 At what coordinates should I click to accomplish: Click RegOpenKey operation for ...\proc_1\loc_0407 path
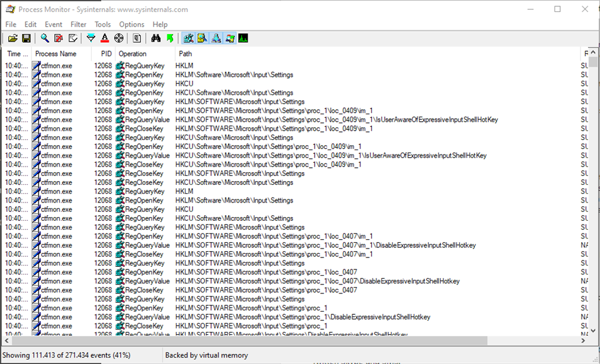pyautogui.click(x=144, y=273)
